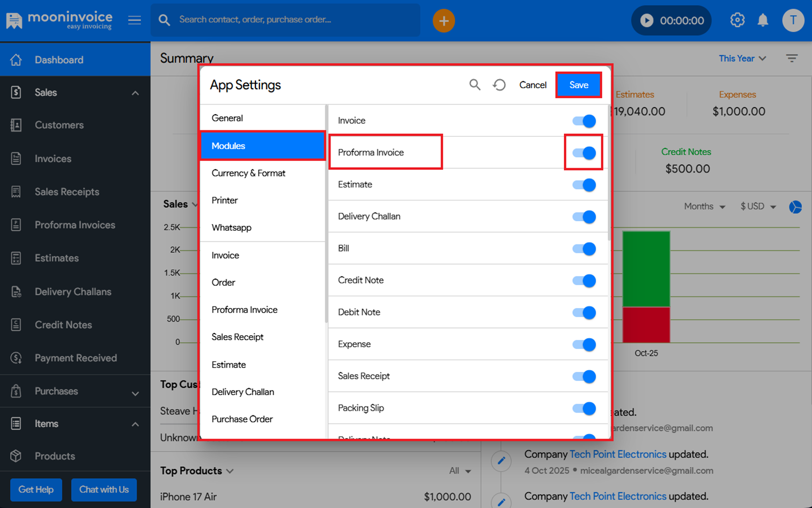Screen dimensions: 812x508
Task: Click the Delivery Challans sidebar icon
Action: pos(15,291)
